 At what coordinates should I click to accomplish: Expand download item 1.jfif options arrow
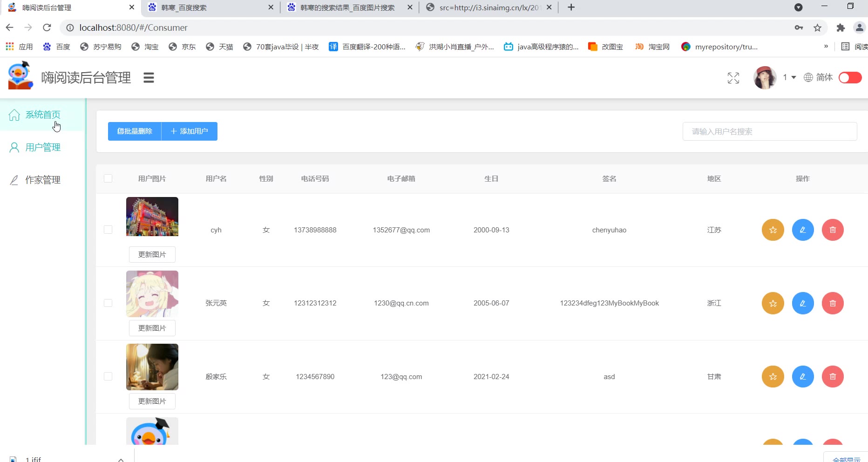pyautogui.click(x=121, y=459)
